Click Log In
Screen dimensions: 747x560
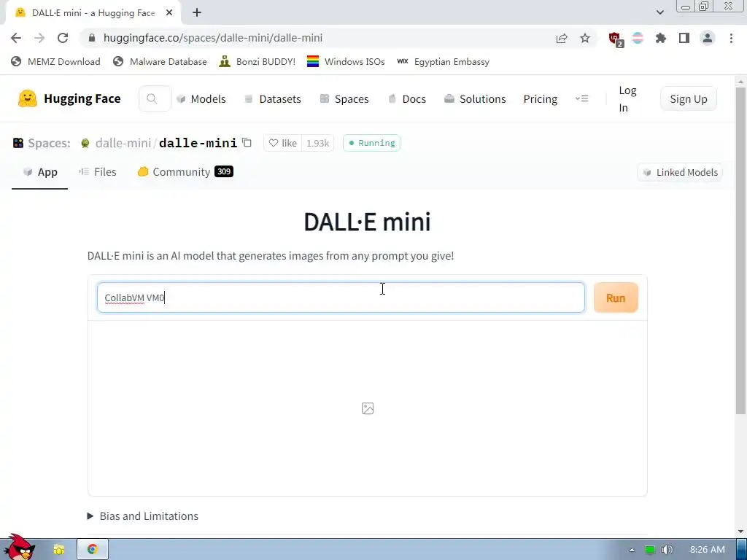point(627,98)
